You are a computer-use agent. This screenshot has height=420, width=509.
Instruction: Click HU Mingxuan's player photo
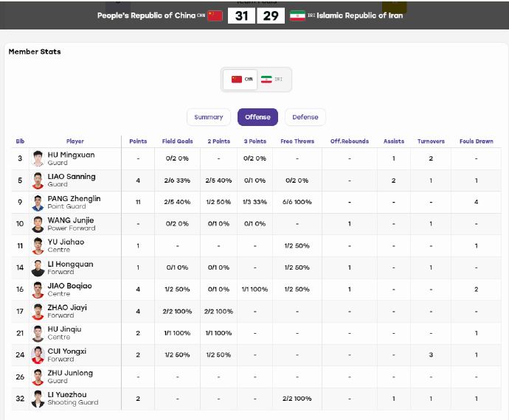[x=38, y=158]
